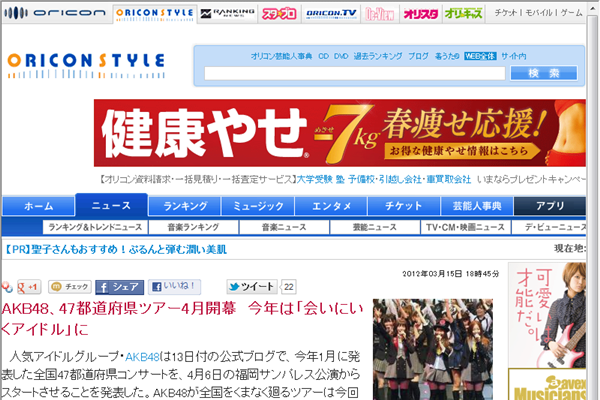Open the スタ☆プロ logo link
This screenshot has width=600, height=400.
pos(279,14)
